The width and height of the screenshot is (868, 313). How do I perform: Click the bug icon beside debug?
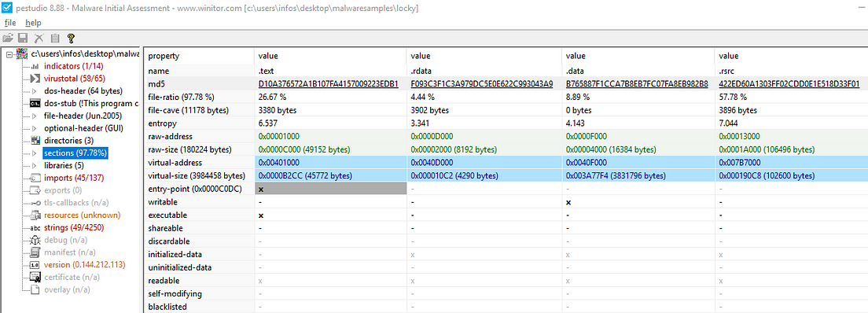coord(35,240)
